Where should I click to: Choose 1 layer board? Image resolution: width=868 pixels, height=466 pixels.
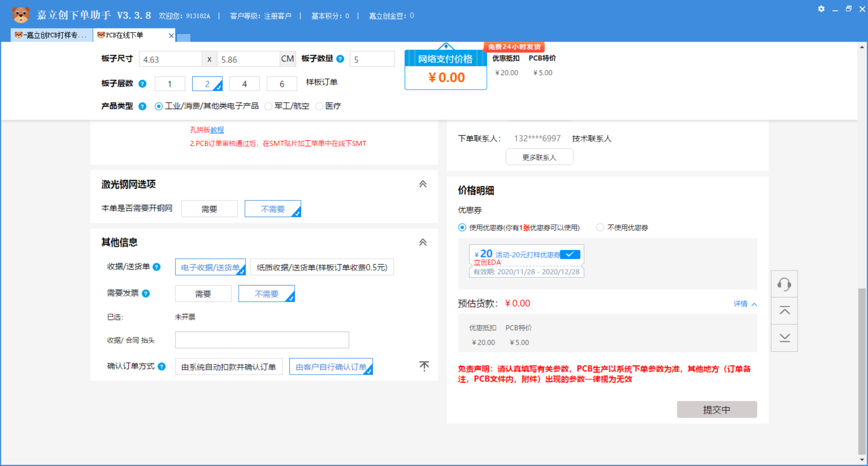click(170, 84)
